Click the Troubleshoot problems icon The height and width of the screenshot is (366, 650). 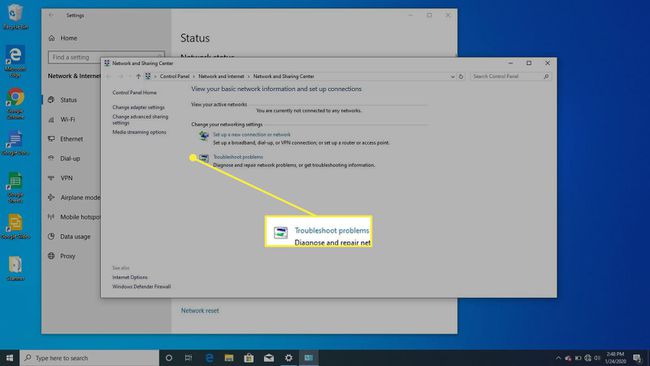[x=204, y=158]
